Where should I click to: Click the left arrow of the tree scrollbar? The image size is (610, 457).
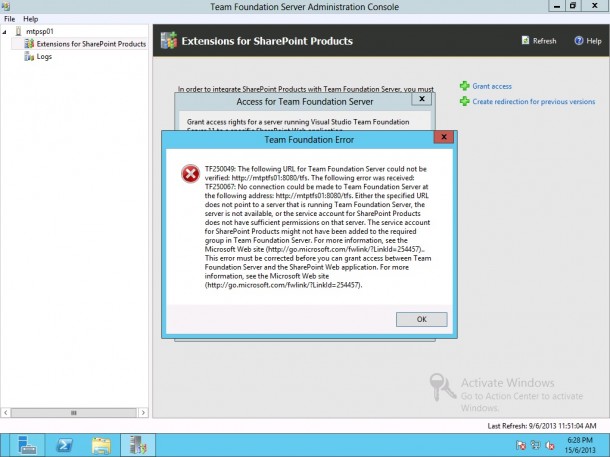click(x=5, y=412)
